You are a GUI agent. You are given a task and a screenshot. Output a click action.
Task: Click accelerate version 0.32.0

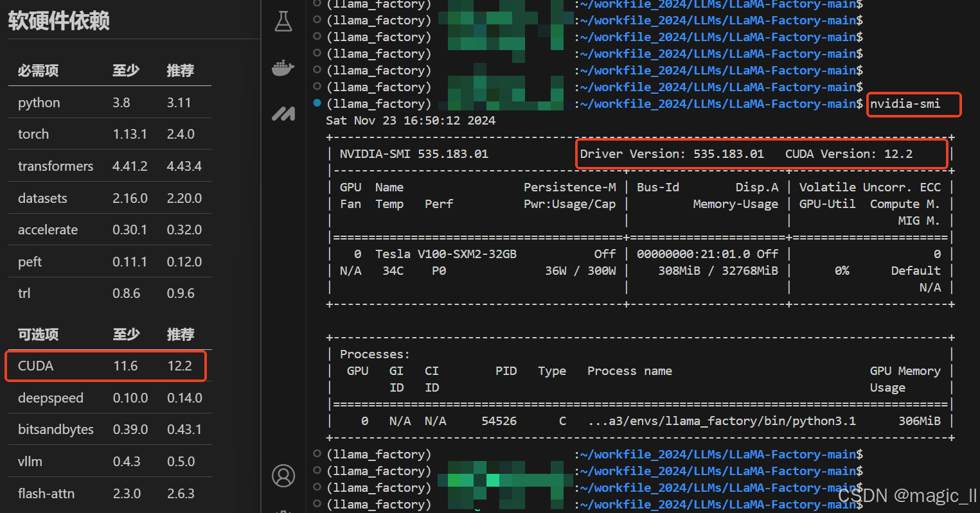point(184,230)
